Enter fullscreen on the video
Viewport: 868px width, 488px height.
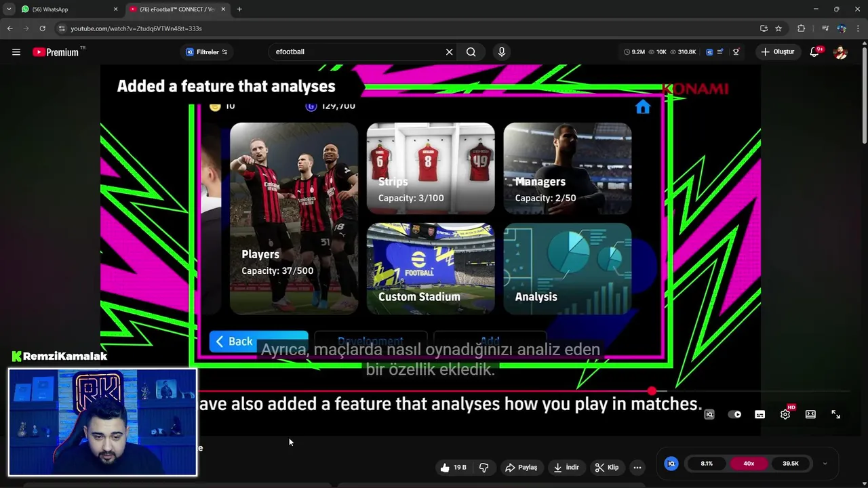836,415
